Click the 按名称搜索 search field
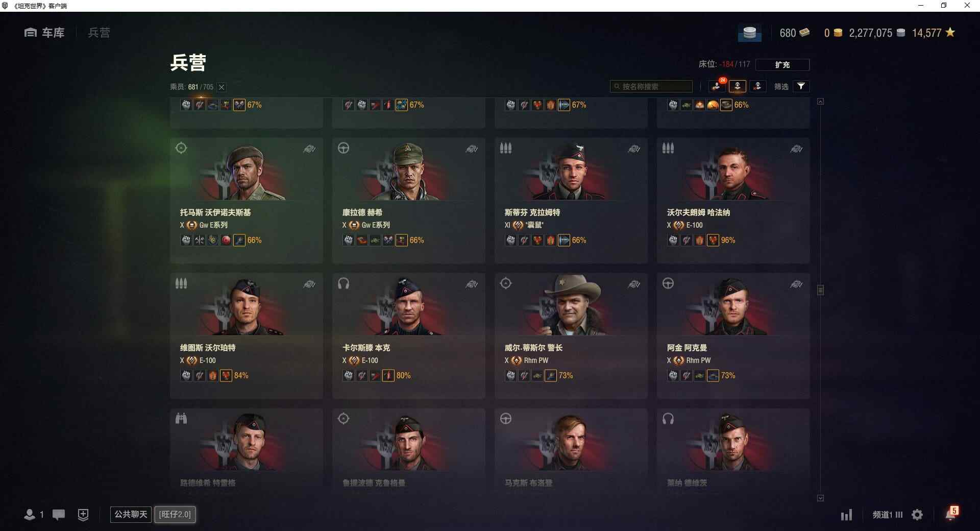Screen dimensions: 980x531 [651, 87]
